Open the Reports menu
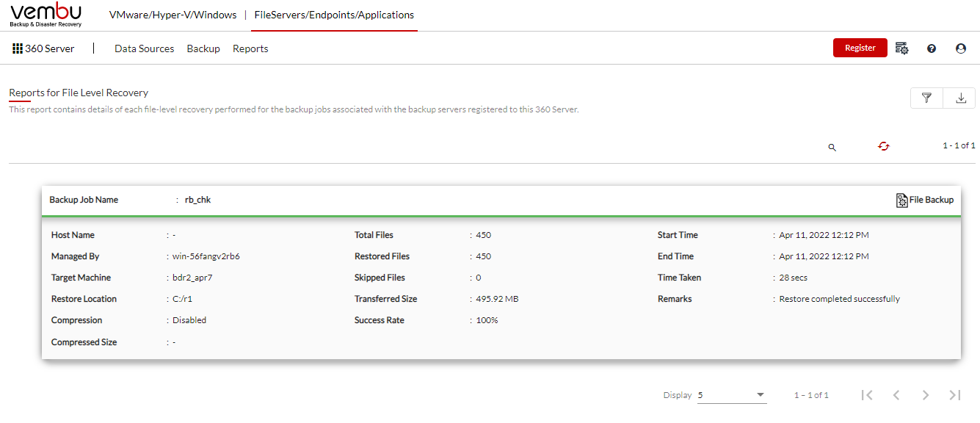 click(x=250, y=48)
